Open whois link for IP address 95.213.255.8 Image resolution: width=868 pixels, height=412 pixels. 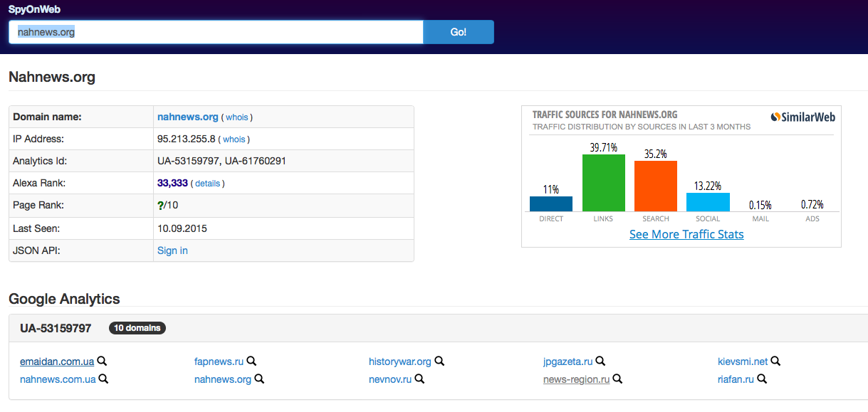click(234, 139)
